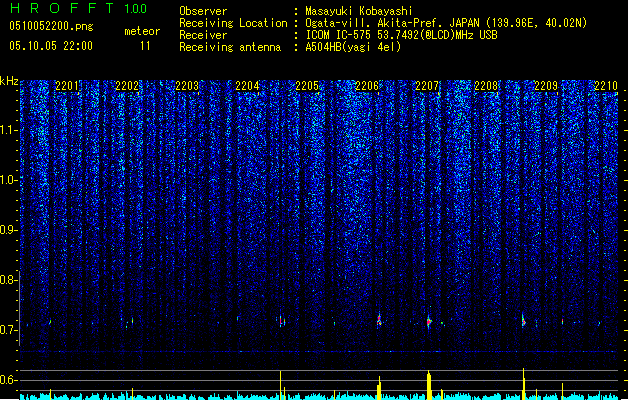This screenshot has height=400, width=629.
Task: Click the 0.6 kHz axis tick label
Action: coord(8,380)
